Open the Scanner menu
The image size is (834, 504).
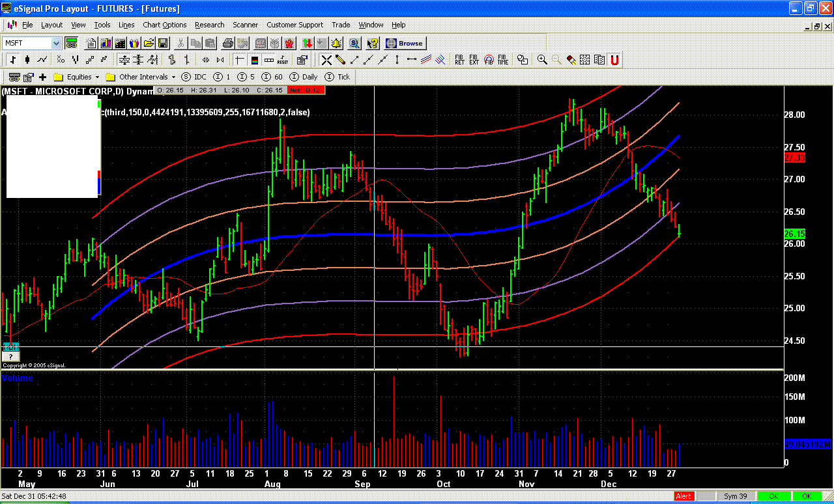coord(246,25)
